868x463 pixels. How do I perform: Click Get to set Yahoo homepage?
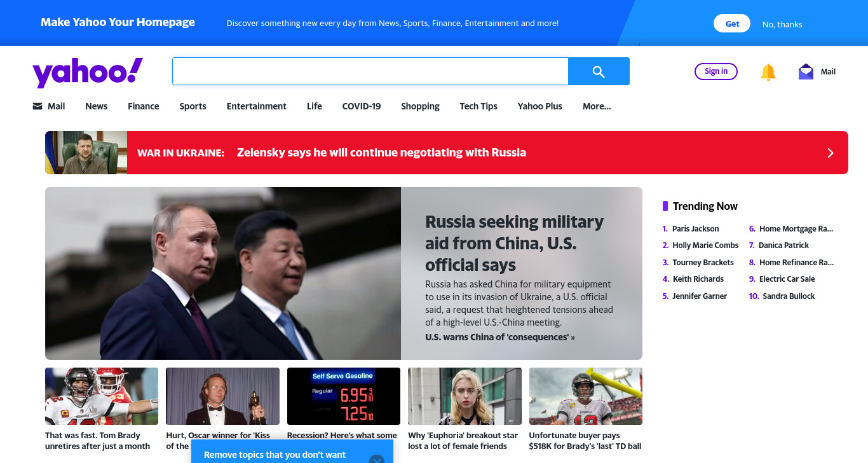coord(732,24)
